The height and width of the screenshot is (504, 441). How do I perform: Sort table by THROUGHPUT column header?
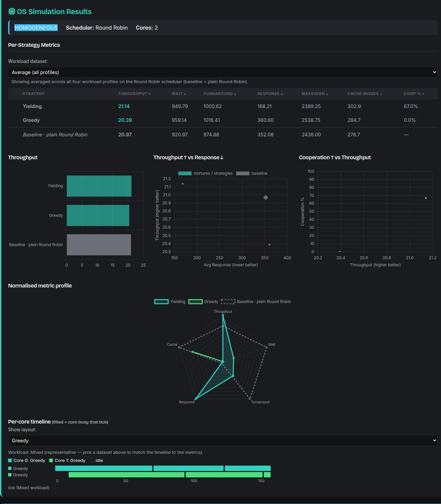pyautogui.click(x=134, y=94)
